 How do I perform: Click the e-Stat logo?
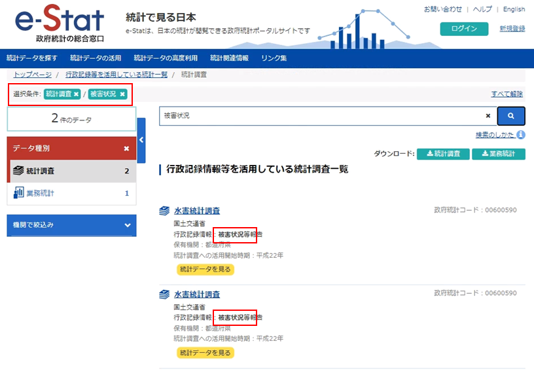59,24
